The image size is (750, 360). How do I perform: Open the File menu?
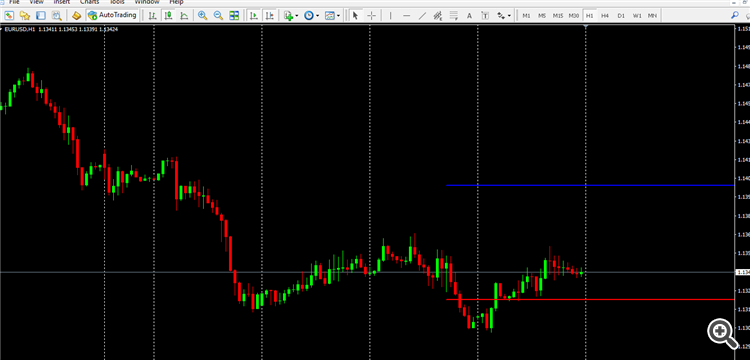(x=14, y=2)
